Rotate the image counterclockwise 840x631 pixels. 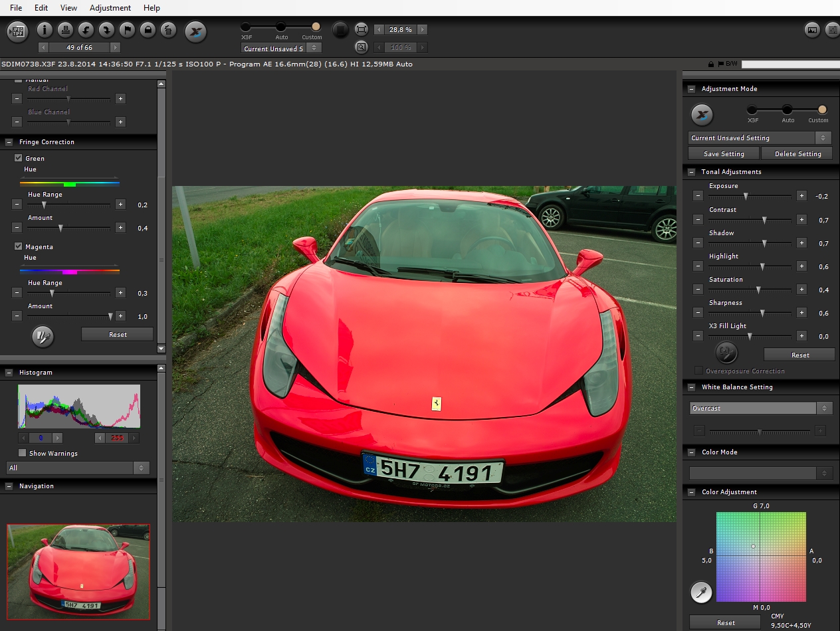(x=86, y=30)
